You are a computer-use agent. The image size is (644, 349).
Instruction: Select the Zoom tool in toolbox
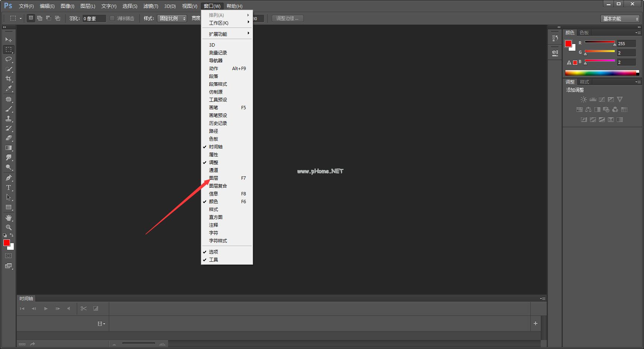click(x=9, y=227)
